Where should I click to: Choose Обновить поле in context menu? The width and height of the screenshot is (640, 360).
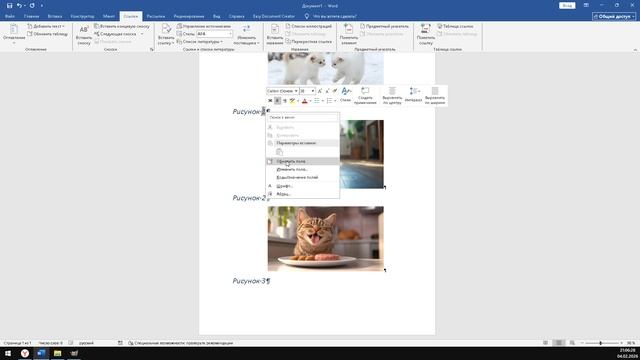[x=302, y=162]
